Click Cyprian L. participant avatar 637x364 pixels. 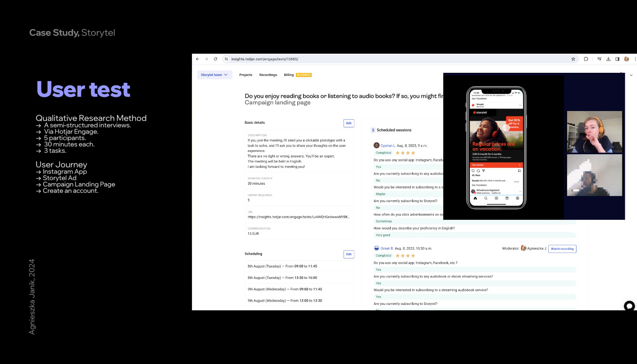click(x=376, y=145)
